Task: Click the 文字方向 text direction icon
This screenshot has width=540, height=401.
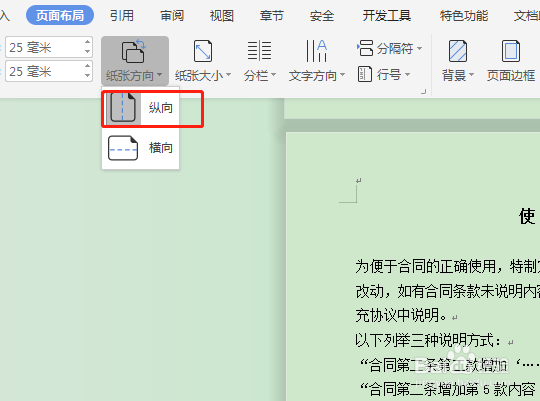Action: coord(316,51)
